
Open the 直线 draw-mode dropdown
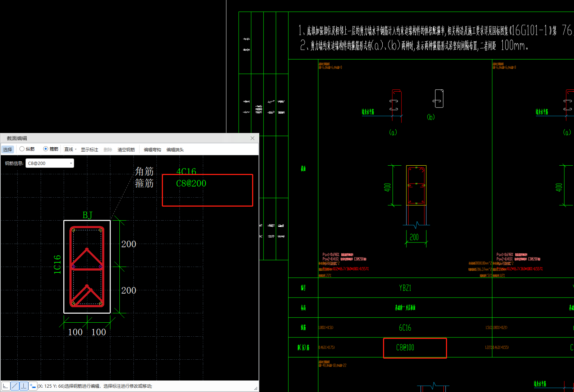pyautogui.click(x=70, y=149)
